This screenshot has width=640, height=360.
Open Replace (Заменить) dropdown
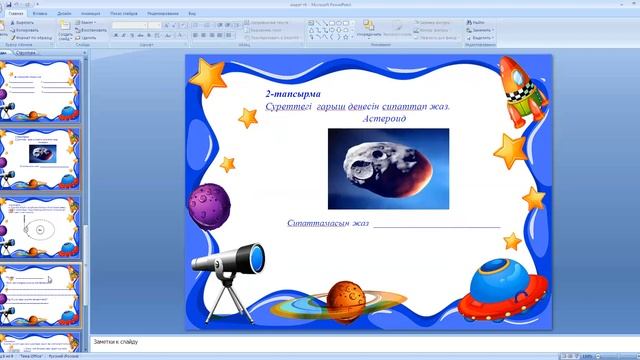pyautogui.click(x=480, y=30)
